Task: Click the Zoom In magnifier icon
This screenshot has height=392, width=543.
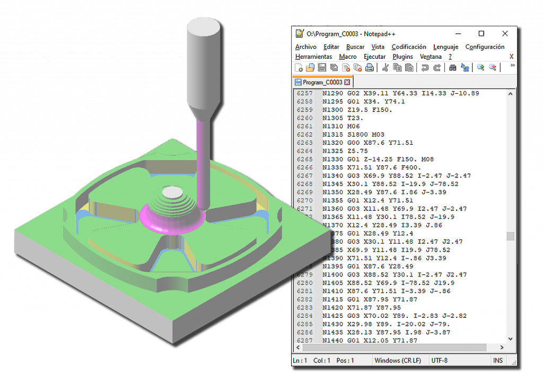Action: [480, 67]
